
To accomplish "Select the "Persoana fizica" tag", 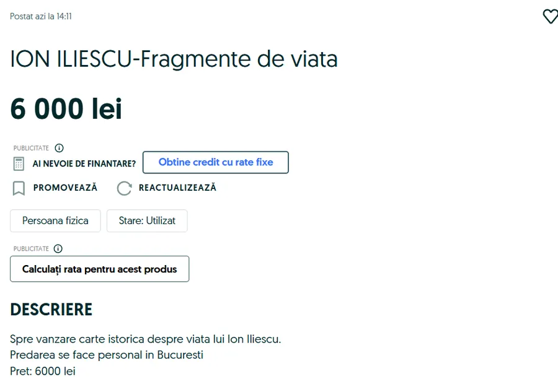I will tap(55, 220).
